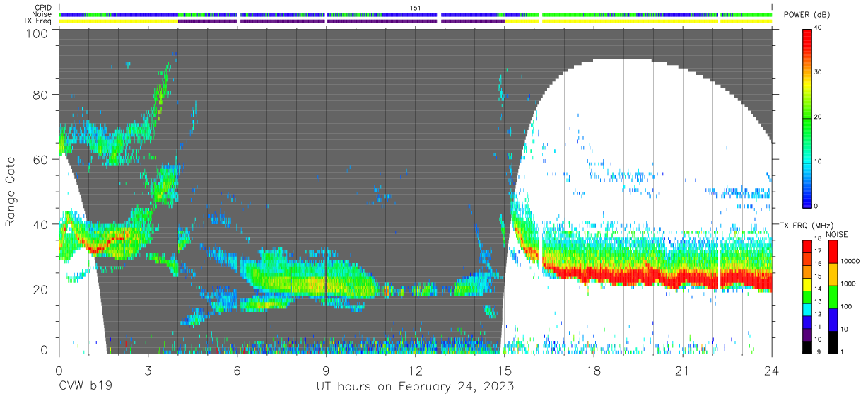Pick the purple 10-11 MHz TX FRQ segment
The image size is (868, 401).
tap(806, 333)
